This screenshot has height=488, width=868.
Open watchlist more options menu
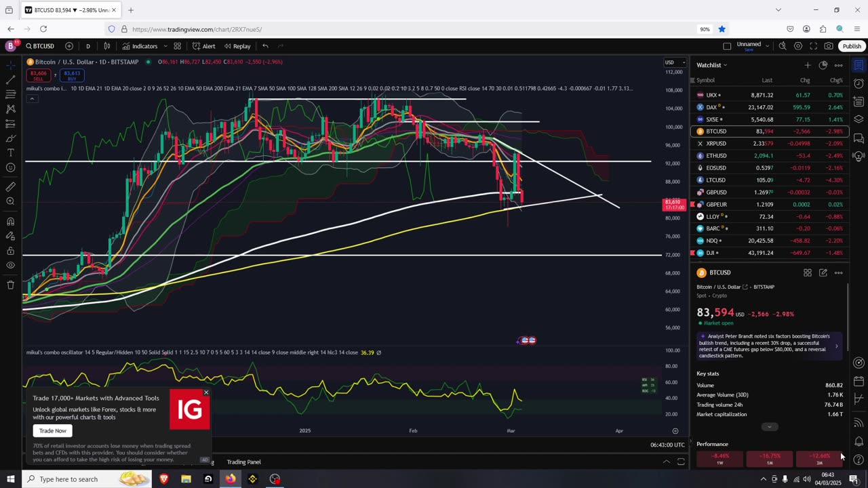(838, 65)
